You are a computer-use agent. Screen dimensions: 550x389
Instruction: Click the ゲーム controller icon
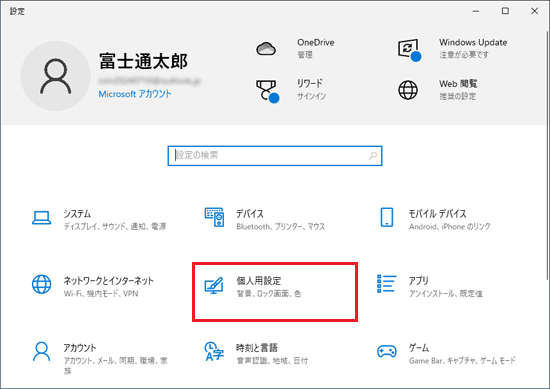pos(387,351)
